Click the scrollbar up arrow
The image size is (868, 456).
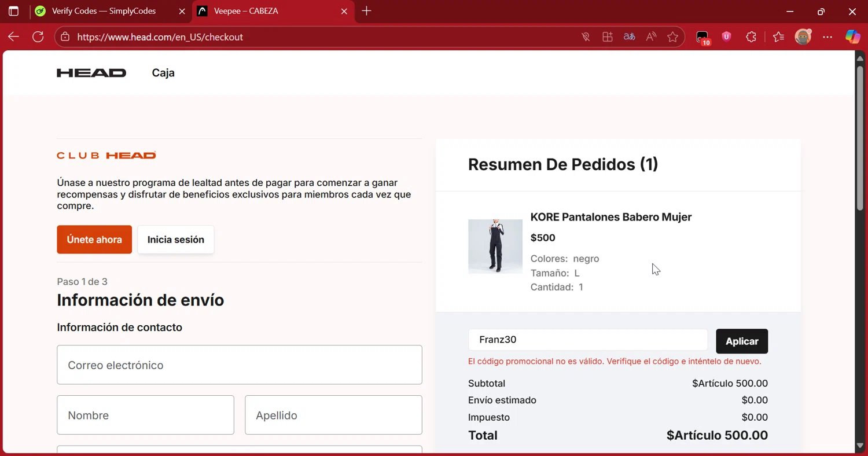pyautogui.click(x=860, y=58)
